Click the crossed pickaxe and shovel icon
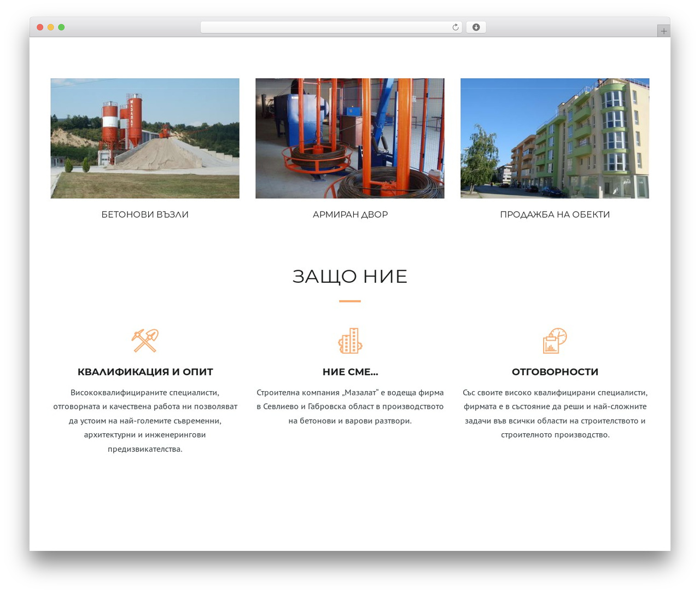The height and width of the screenshot is (593, 700). [x=145, y=340]
